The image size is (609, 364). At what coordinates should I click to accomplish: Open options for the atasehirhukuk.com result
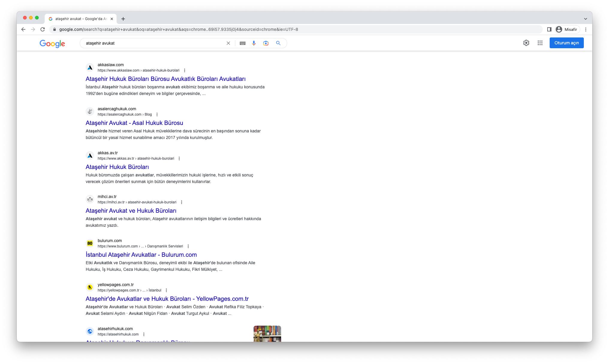pos(144,334)
